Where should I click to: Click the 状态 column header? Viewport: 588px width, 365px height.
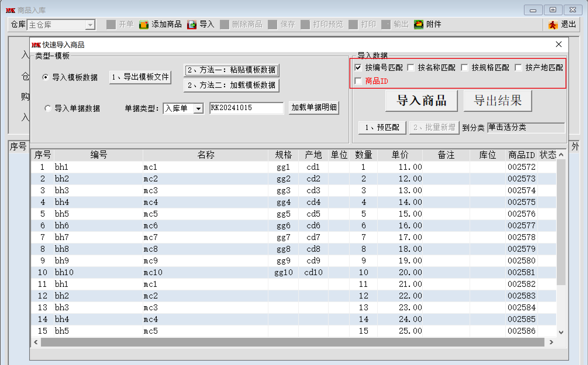click(548, 155)
